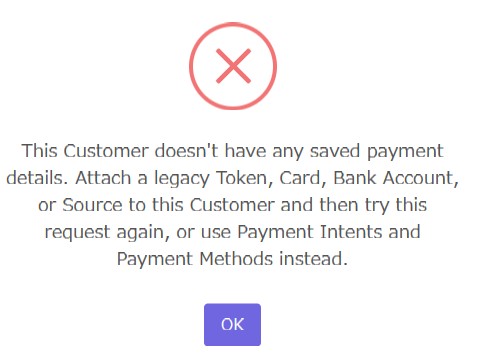Viewport: 478px width, 361px height.
Task: Click the red X error icon
Action: [233, 66]
